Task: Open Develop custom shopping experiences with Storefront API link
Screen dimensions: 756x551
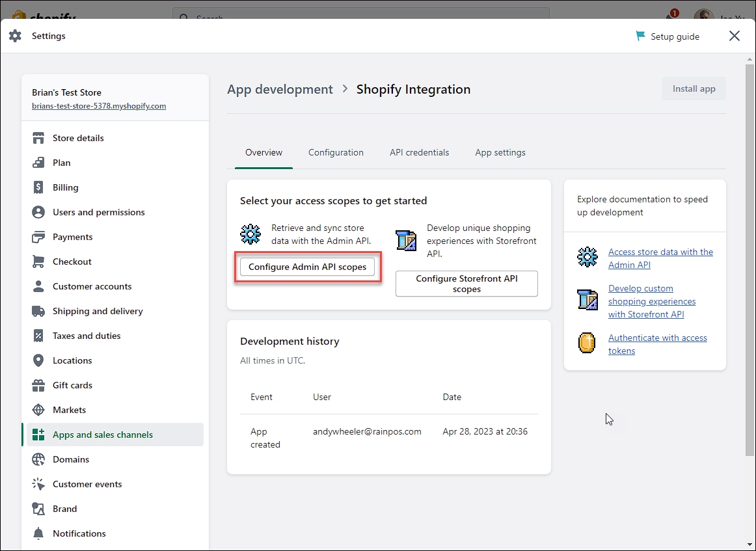Action: (652, 301)
